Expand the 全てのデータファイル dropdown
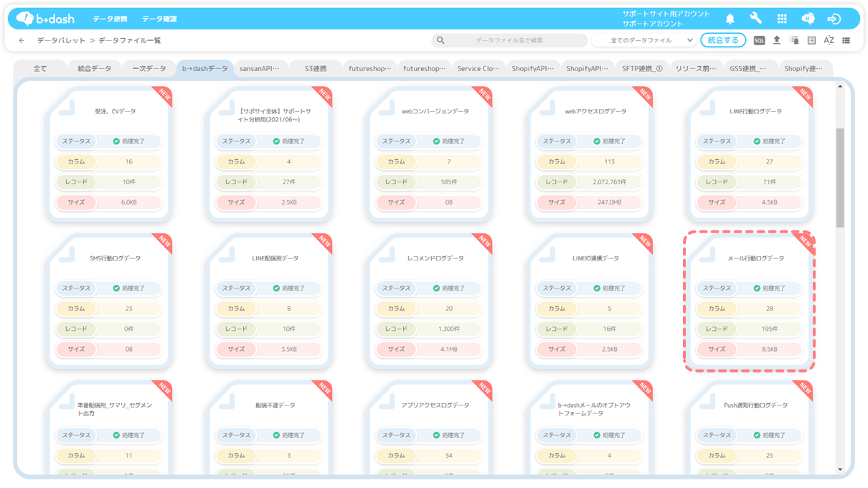Screen dimensions: 868x488 pos(644,41)
